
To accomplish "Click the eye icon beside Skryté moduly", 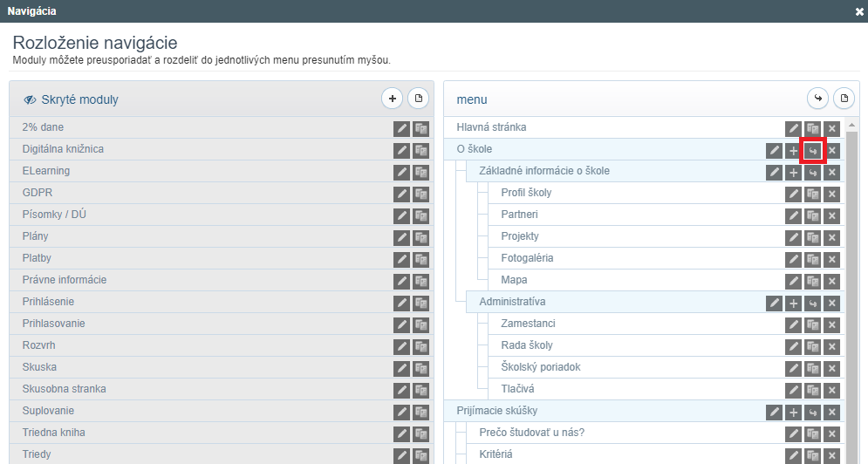I will tap(30, 99).
